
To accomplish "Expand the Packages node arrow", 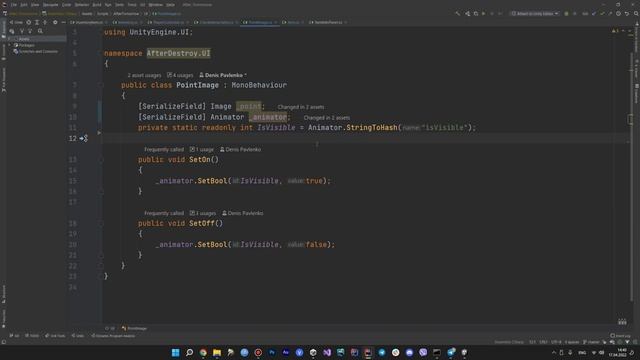I will (x=10, y=45).
